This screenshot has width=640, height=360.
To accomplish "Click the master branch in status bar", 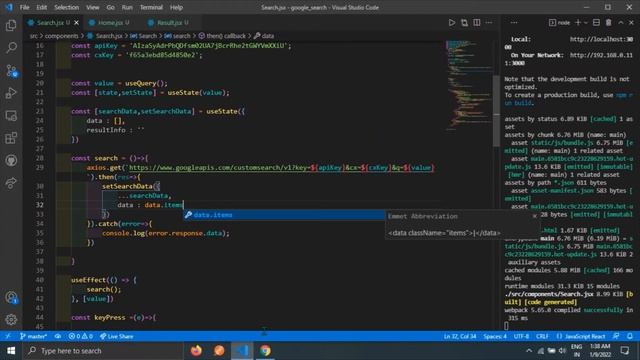I will click(x=33, y=336).
